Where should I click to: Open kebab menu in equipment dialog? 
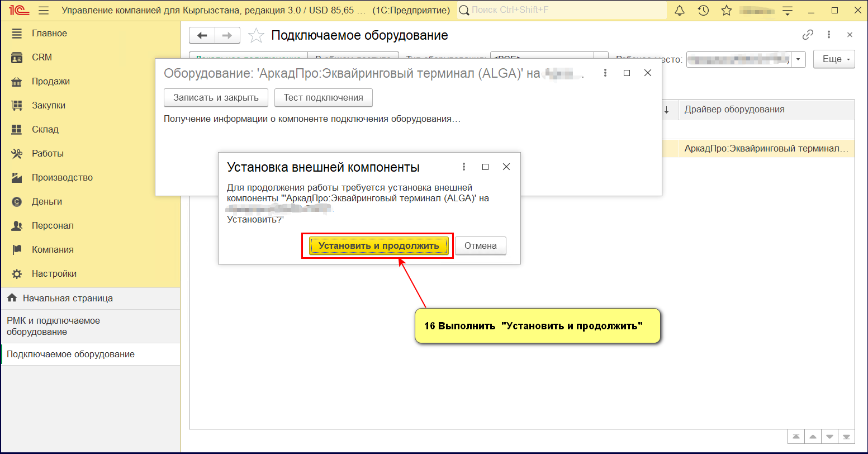tap(605, 73)
